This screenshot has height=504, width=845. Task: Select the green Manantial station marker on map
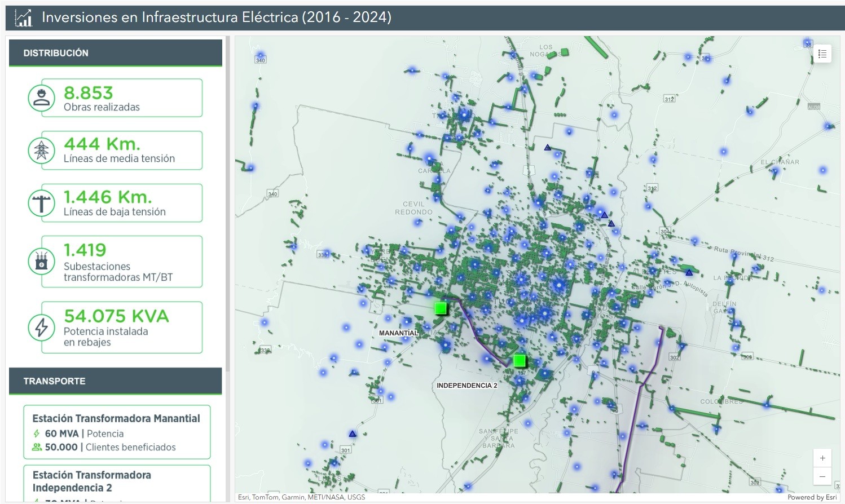pyautogui.click(x=441, y=308)
